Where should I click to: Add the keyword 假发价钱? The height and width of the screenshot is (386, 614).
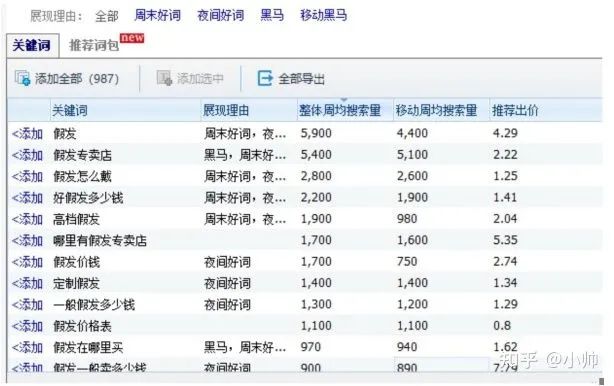(x=27, y=262)
